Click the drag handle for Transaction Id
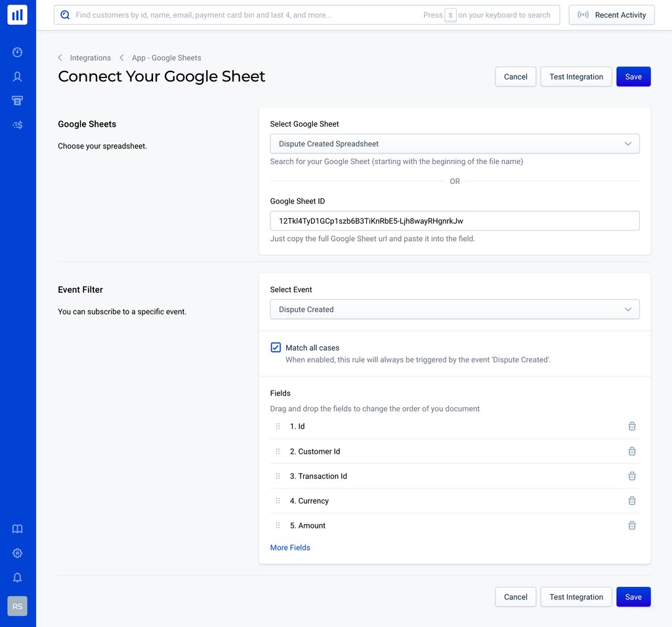Image resolution: width=672 pixels, height=627 pixels. [278, 476]
